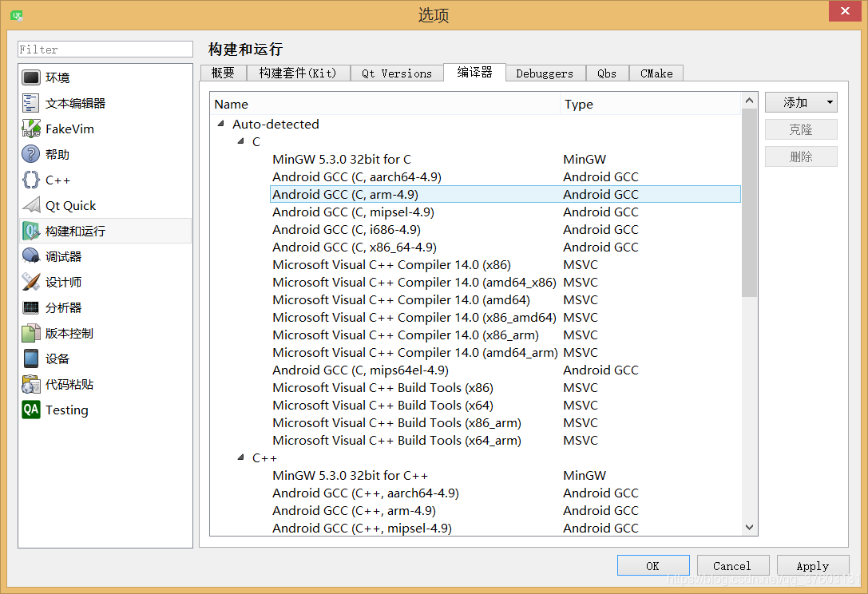Open the 版本控制 version control icon
This screenshot has width=868, height=594.
coord(31,333)
